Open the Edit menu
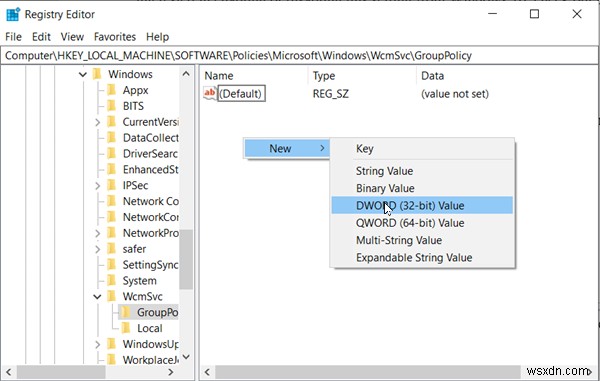Viewport: 600px width, 381px height. 41,37
